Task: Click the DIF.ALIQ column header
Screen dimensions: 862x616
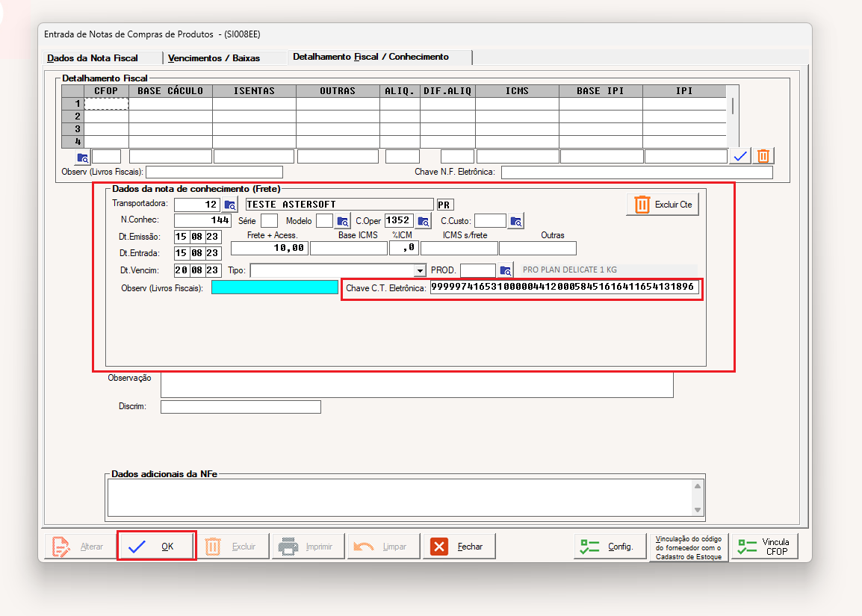Action: pos(447,90)
